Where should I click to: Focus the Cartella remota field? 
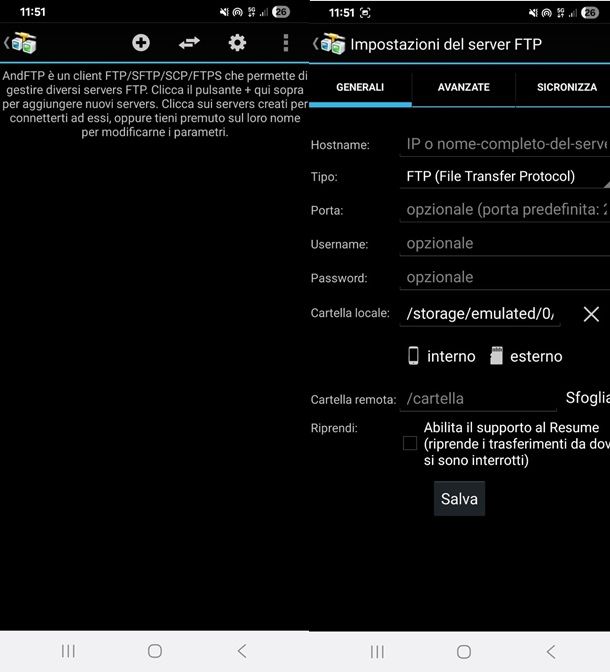pos(478,399)
